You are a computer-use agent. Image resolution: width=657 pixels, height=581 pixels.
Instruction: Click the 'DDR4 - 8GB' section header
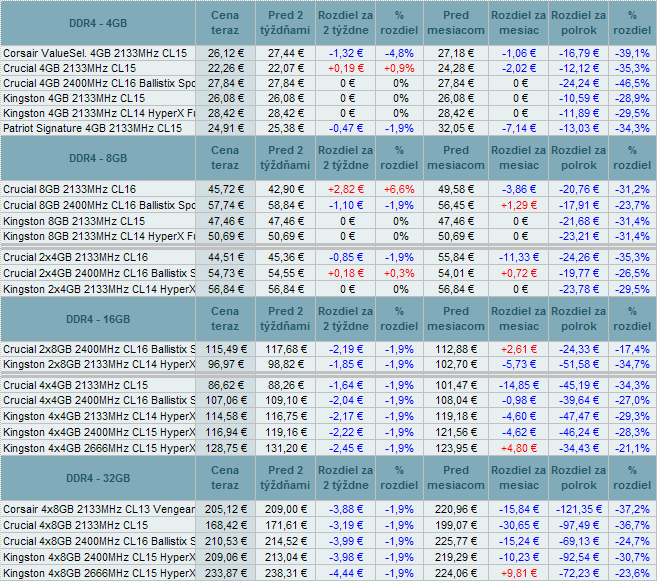pyautogui.click(x=98, y=158)
